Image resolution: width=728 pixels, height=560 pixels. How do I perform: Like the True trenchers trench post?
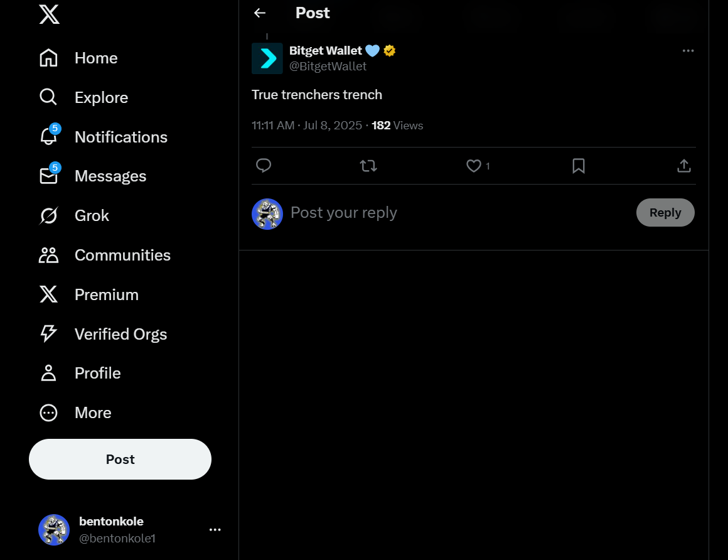[x=474, y=166]
